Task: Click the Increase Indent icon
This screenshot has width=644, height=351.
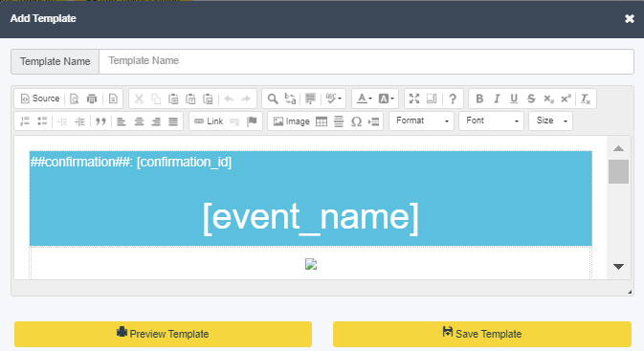Action: pyautogui.click(x=79, y=121)
